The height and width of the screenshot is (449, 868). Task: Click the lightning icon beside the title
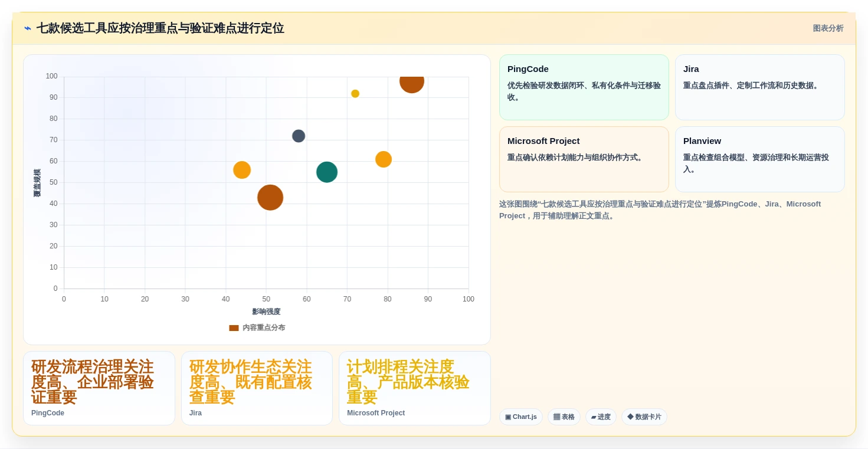pyautogui.click(x=28, y=28)
